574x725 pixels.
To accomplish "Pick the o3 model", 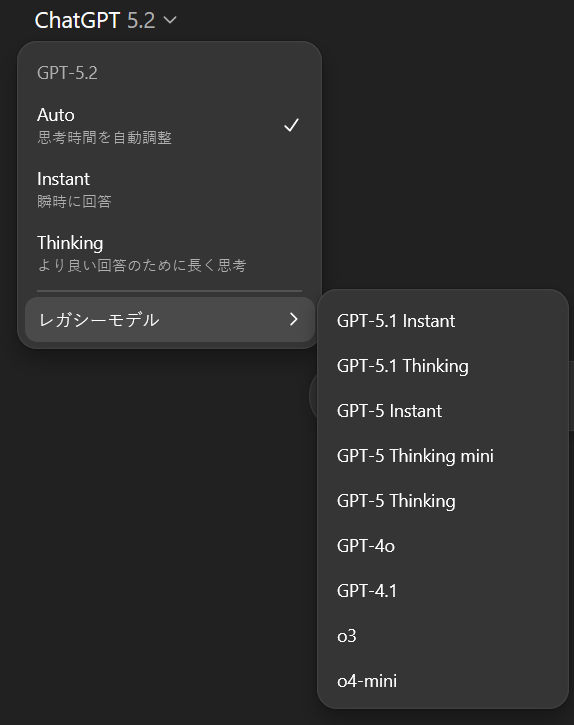I will coord(443,636).
